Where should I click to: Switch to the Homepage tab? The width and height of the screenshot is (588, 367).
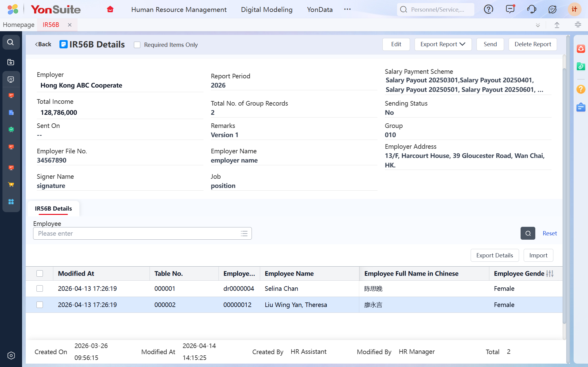click(19, 25)
